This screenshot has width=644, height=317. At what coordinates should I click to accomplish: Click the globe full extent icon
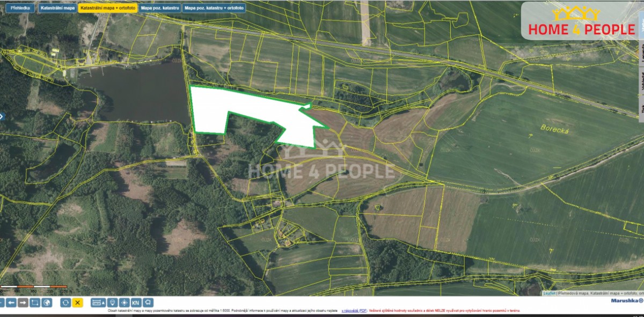(47, 303)
